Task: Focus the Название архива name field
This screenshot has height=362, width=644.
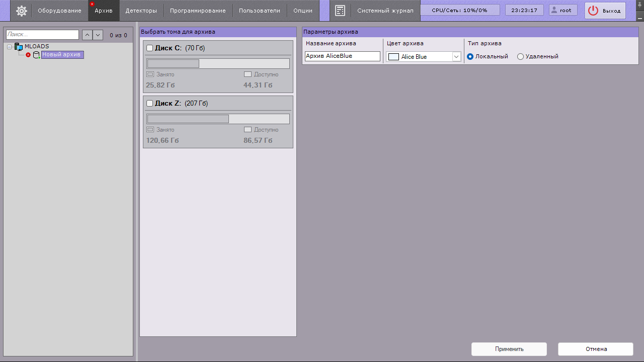Action: point(343,56)
